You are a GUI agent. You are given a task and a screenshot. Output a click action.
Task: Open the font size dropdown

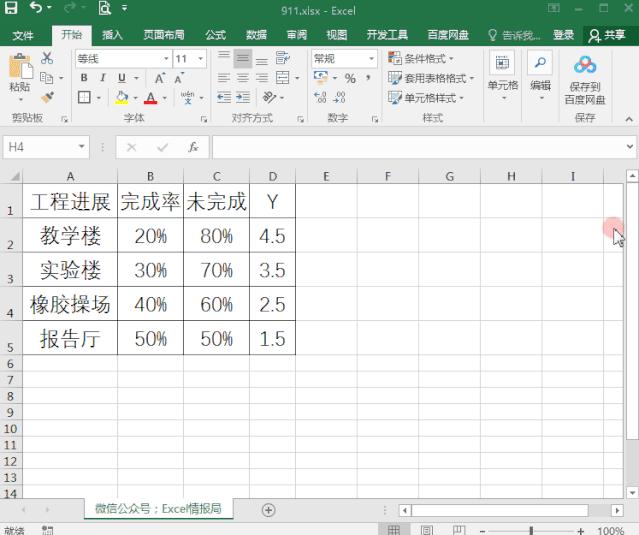pos(201,59)
